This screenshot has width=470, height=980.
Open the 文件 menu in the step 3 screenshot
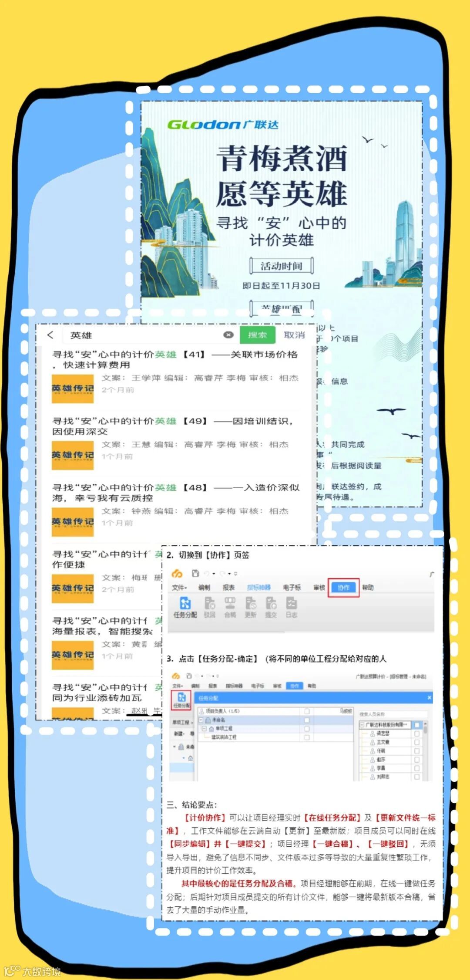tap(177, 686)
